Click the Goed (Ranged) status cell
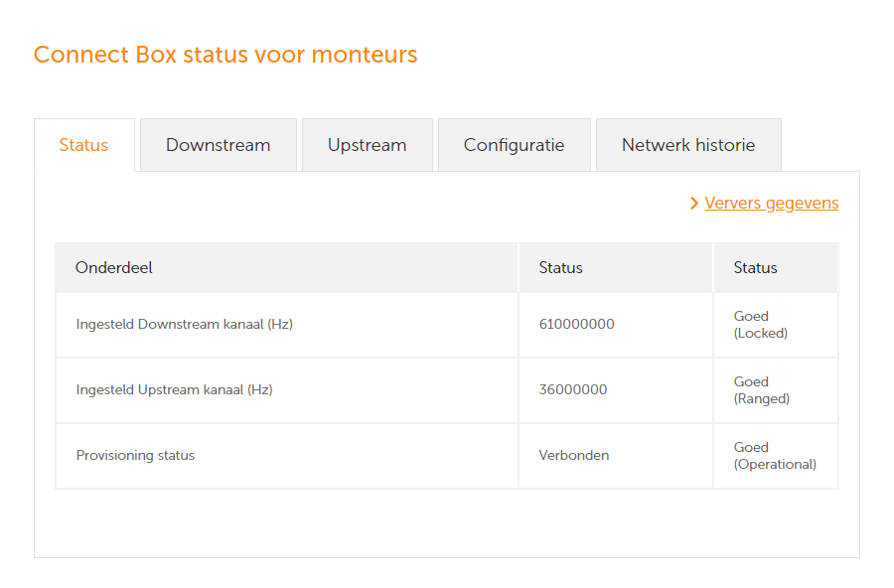The height and width of the screenshot is (588, 894). point(776,390)
